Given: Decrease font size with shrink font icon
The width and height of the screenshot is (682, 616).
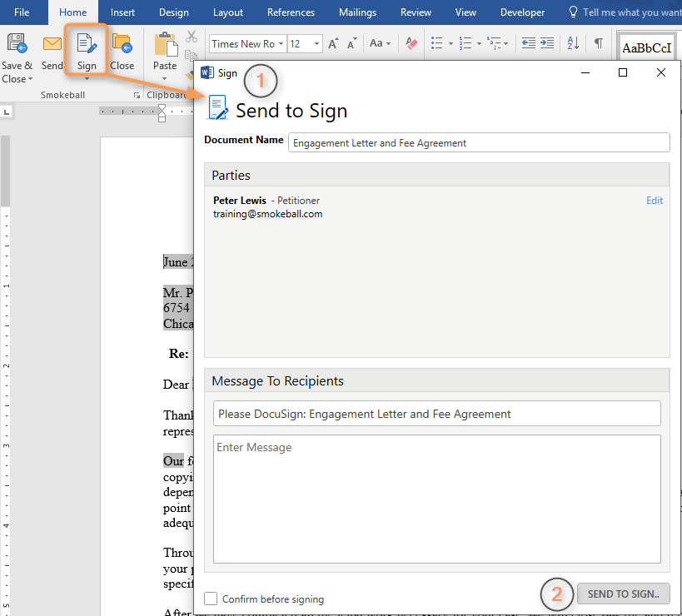Looking at the screenshot, I should pos(351,43).
